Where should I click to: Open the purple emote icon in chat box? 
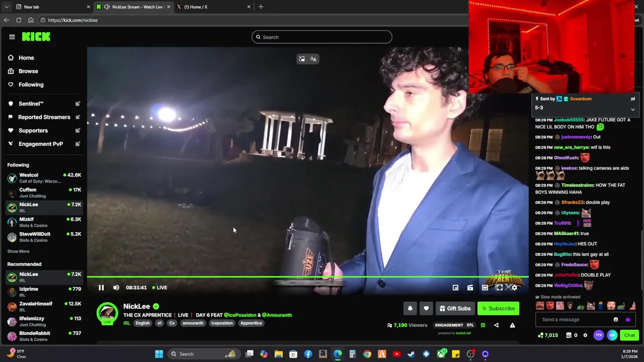point(628,320)
